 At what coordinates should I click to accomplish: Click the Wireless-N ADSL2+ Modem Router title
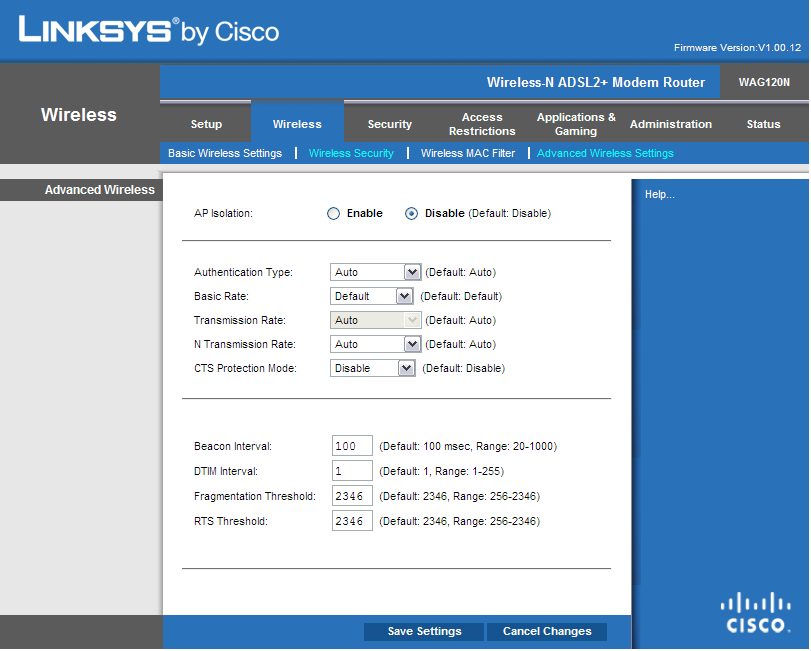click(x=595, y=82)
